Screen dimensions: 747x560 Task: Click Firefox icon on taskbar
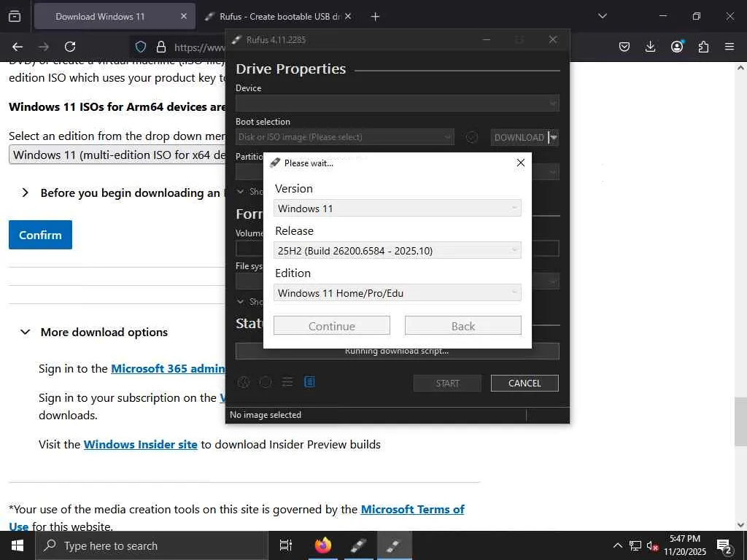point(323,545)
